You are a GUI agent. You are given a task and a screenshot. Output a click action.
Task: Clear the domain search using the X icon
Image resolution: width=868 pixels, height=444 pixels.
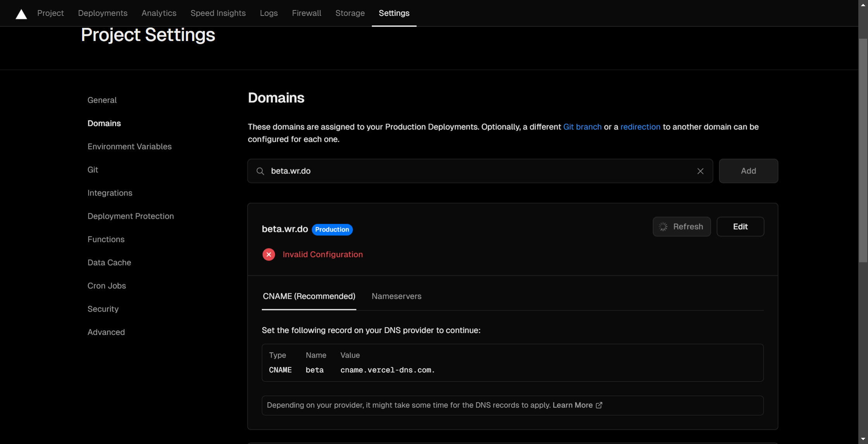pyautogui.click(x=700, y=171)
